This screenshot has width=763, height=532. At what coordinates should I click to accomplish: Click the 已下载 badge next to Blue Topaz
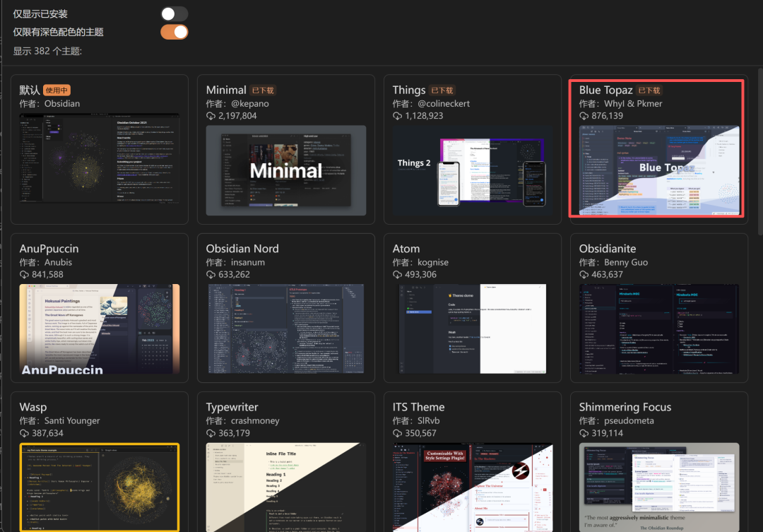tap(649, 90)
